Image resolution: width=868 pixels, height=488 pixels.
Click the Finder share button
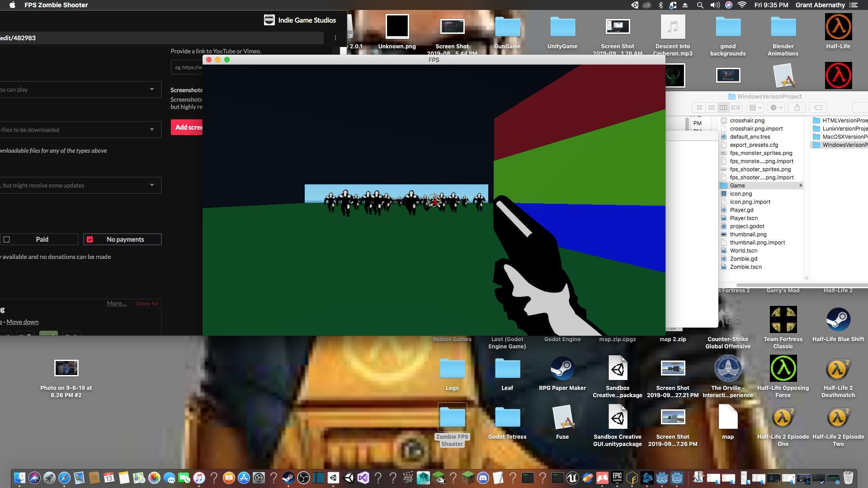pos(797,108)
